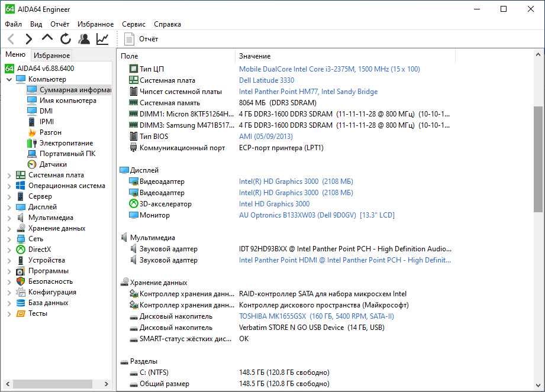545x392 pixels.
Task: Switch to the Избранное tab in the left panel
Action: click(52, 55)
